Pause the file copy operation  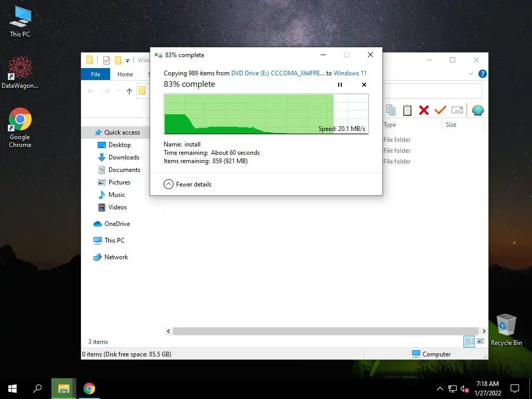pos(340,85)
